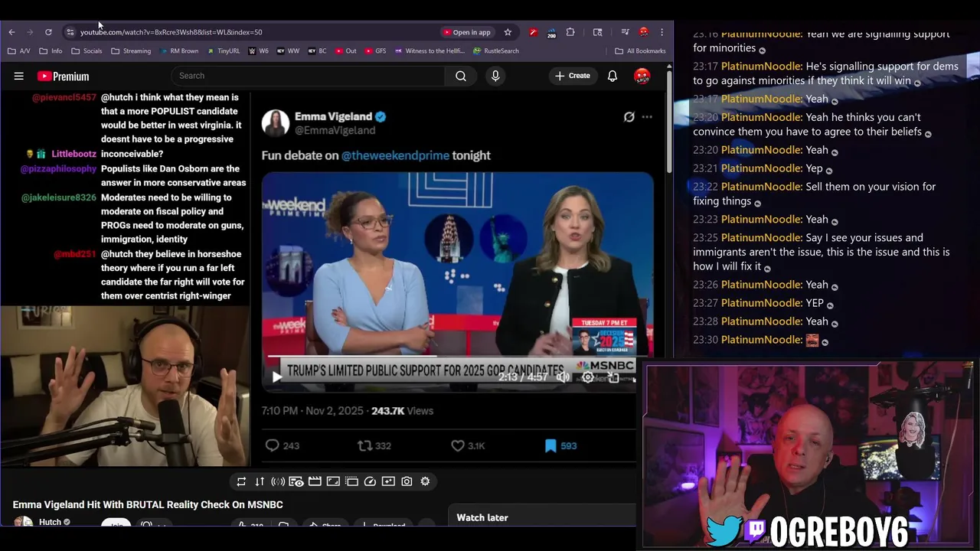This screenshot has height=551, width=980.
Task: Go back with the browser back arrow
Action: [x=11, y=32]
